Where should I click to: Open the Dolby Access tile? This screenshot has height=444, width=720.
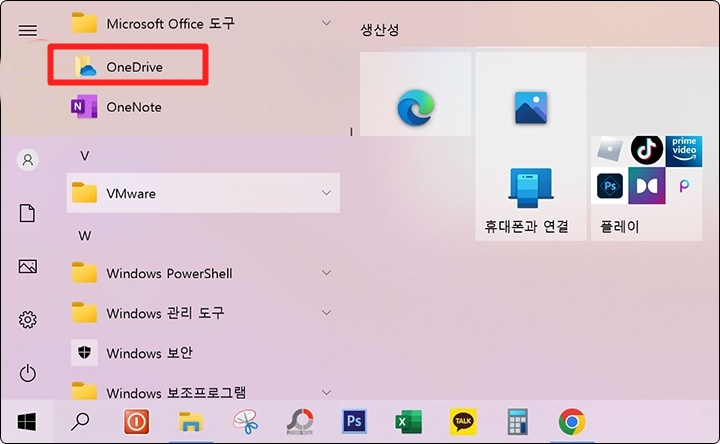pyautogui.click(x=647, y=185)
